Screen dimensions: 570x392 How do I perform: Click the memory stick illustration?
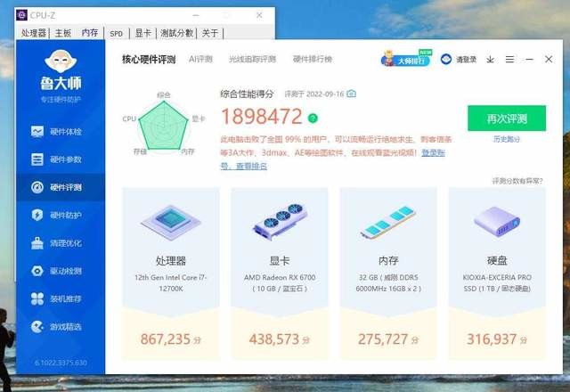(388, 222)
